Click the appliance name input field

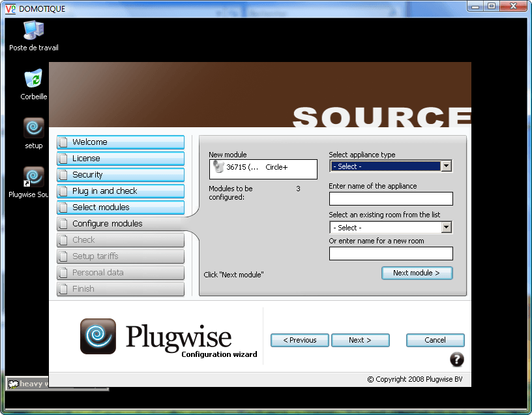[x=391, y=198]
